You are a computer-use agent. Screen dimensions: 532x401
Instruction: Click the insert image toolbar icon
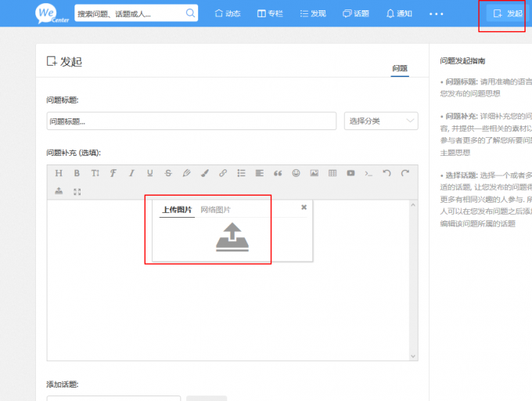tap(315, 173)
